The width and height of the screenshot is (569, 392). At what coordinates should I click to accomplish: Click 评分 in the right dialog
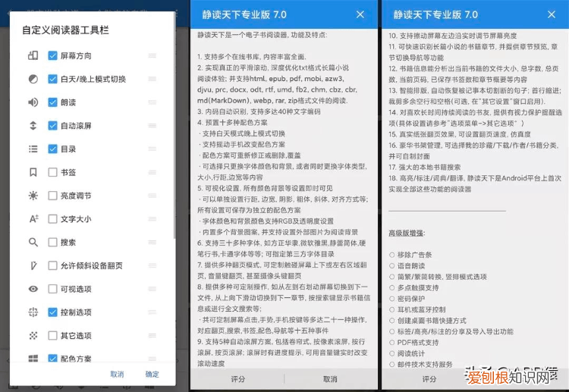(x=429, y=379)
